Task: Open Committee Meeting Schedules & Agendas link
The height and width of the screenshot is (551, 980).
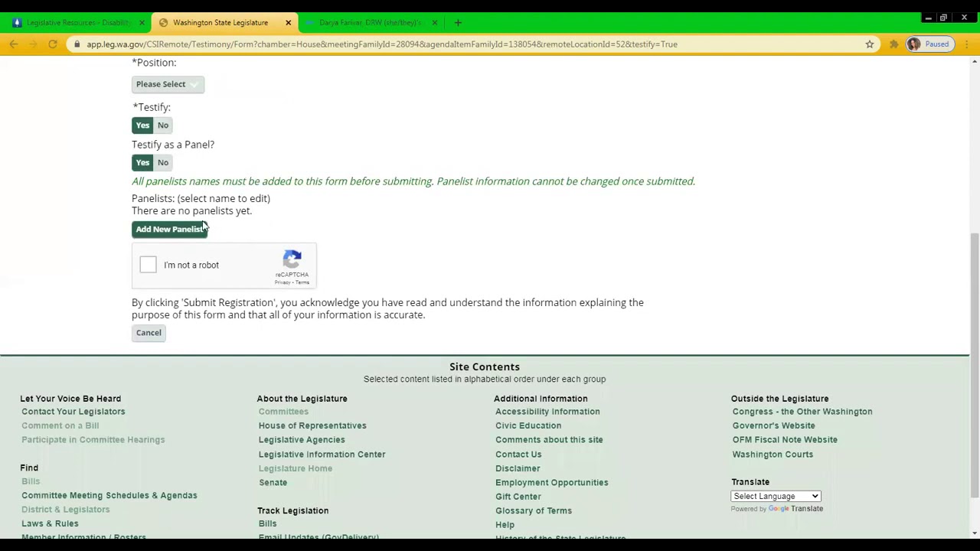Action: coord(109,495)
